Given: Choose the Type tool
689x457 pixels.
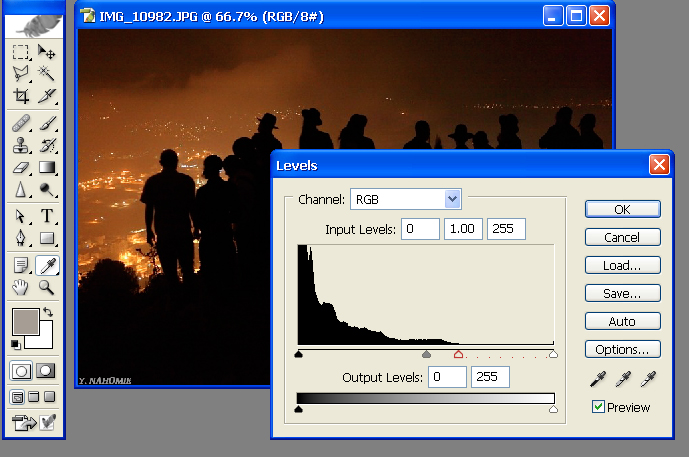Looking at the screenshot, I should 46,216.
